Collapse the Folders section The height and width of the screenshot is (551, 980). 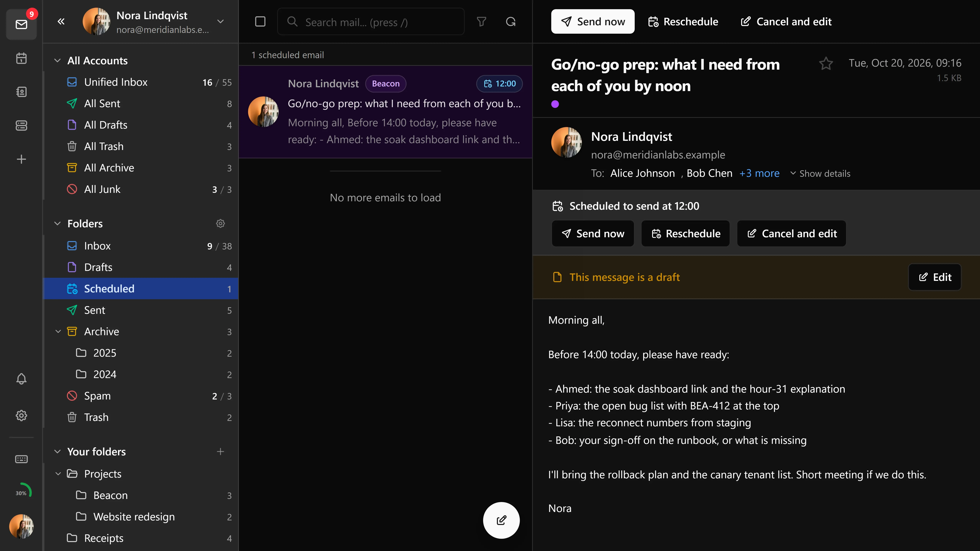pyautogui.click(x=57, y=224)
